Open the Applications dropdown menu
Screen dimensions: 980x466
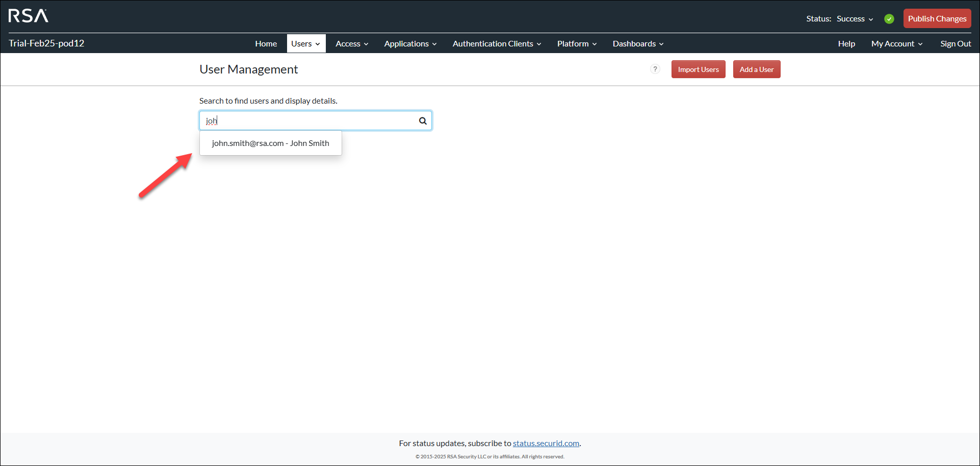click(410, 44)
